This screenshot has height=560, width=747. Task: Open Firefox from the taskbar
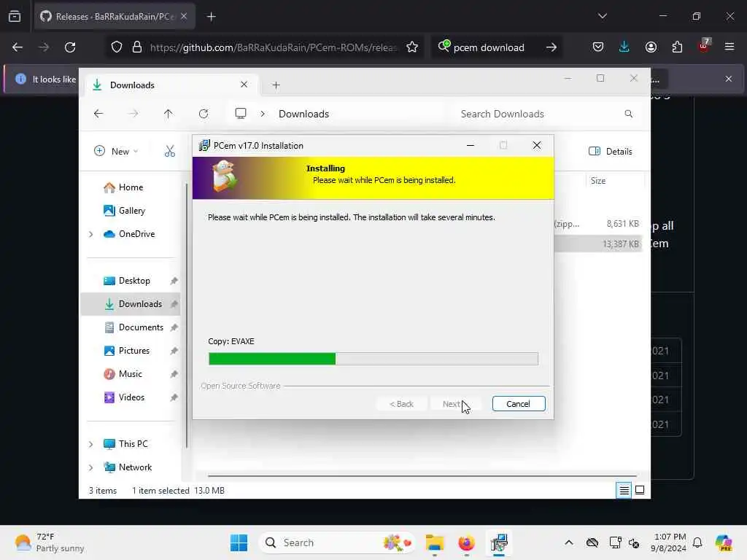pos(466,542)
